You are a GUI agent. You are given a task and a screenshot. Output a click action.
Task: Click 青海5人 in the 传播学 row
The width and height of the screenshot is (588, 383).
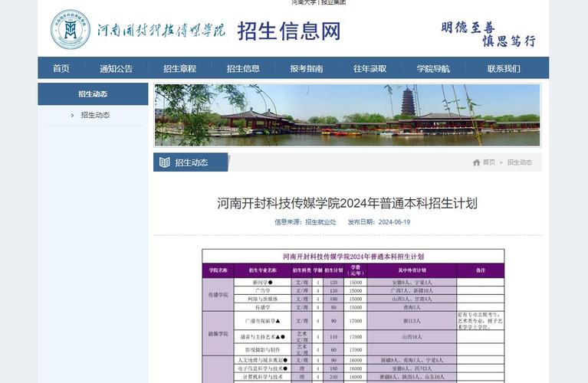pos(412,307)
